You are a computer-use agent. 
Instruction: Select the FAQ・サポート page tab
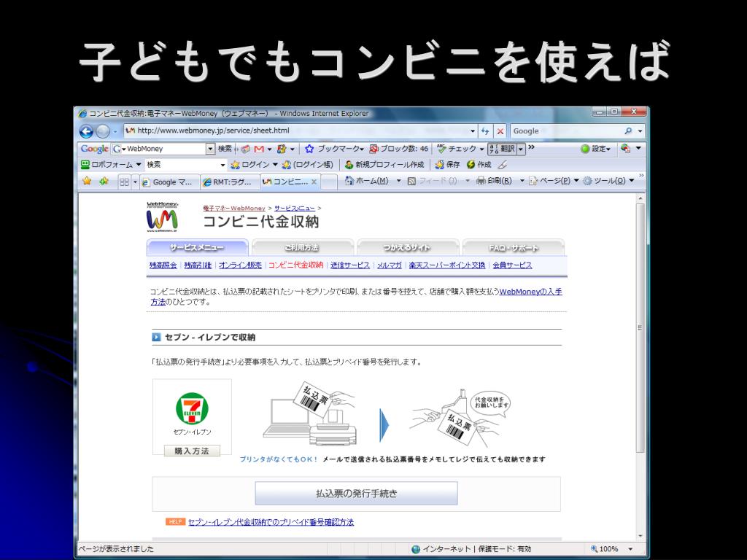click(513, 248)
